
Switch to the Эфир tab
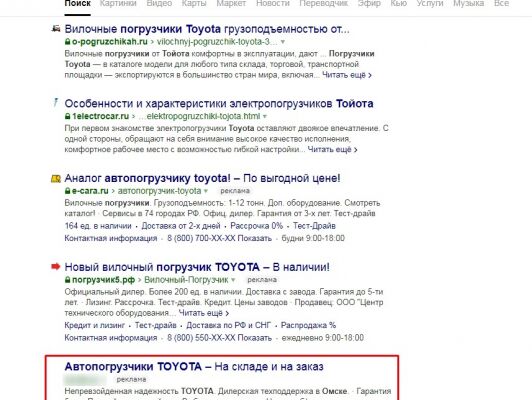pos(369,3)
